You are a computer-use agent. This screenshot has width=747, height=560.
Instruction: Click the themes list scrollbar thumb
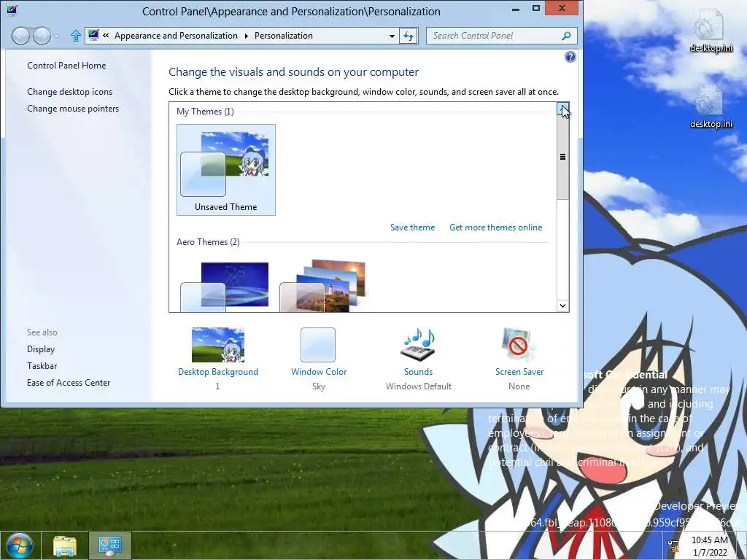click(562, 157)
